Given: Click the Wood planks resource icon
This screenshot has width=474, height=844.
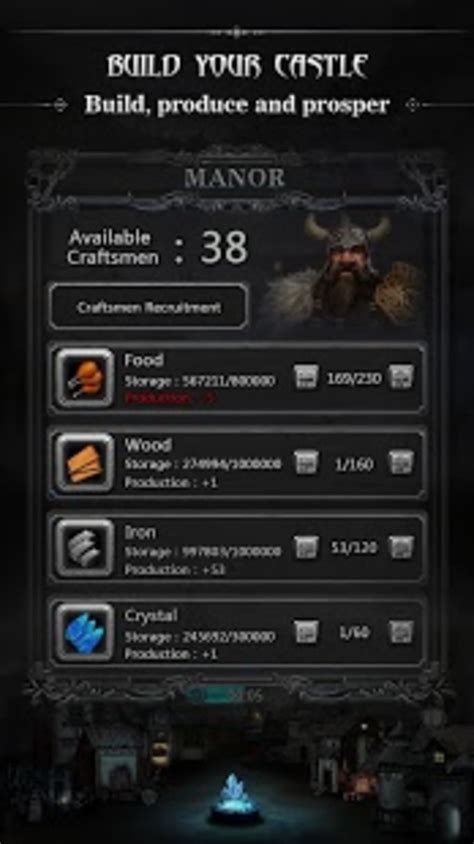Looking at the screenshot, I should 86,463.
